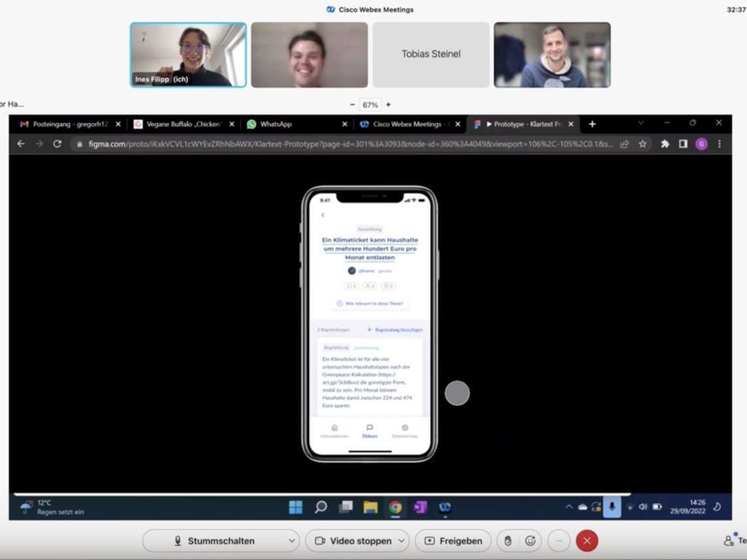Expand audio options arrow beside Stummschalten
The height and width of the screenshot is (560, 747).
291,541
